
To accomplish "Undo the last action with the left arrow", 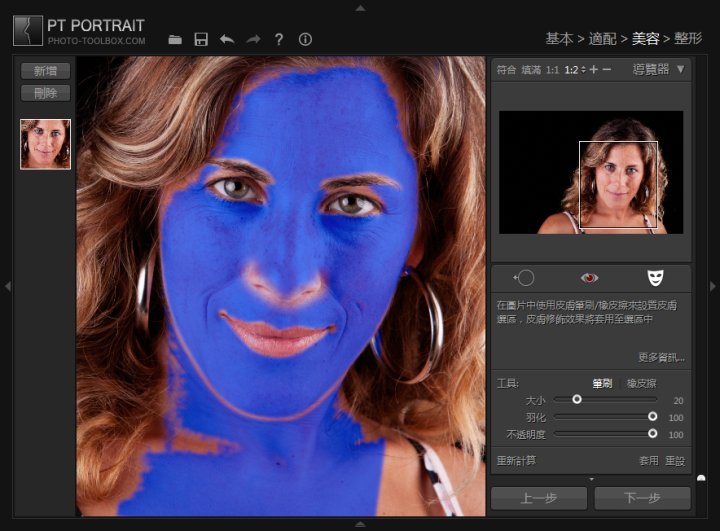I will click(227, 39).
